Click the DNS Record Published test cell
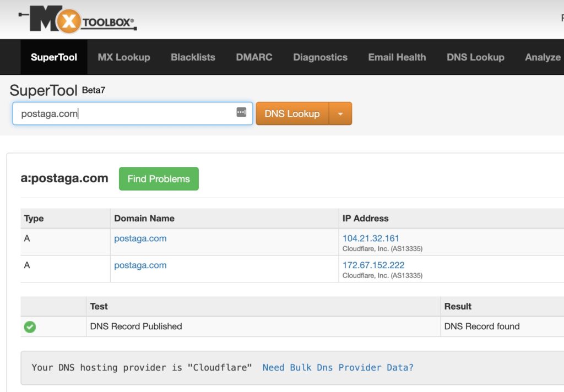The image size is (564, 392). pos(263,326)
